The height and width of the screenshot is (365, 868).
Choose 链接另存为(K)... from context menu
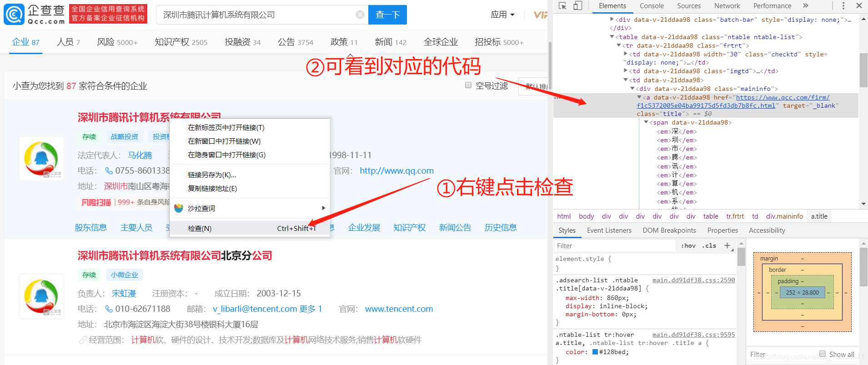250,175
